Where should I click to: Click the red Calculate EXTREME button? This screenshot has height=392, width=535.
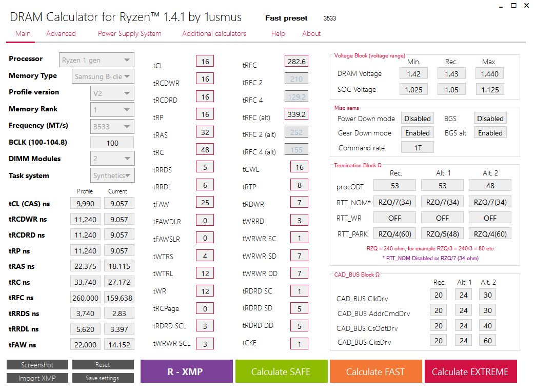point(470,371)
